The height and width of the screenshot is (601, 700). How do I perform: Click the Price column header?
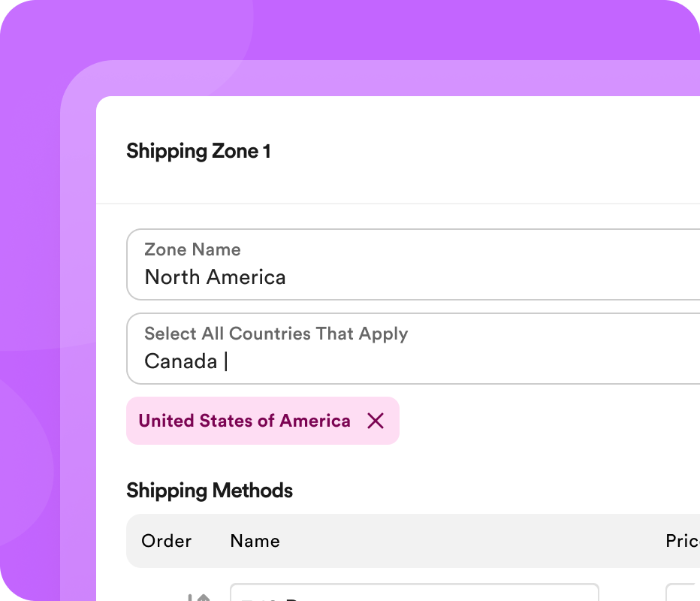tap(682, 541)
